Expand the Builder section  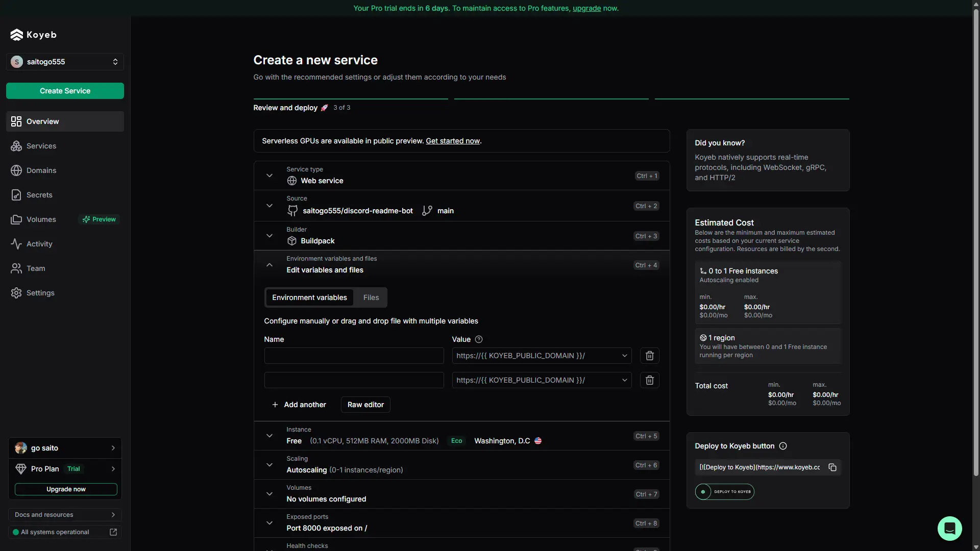click(x=269, y=236)
